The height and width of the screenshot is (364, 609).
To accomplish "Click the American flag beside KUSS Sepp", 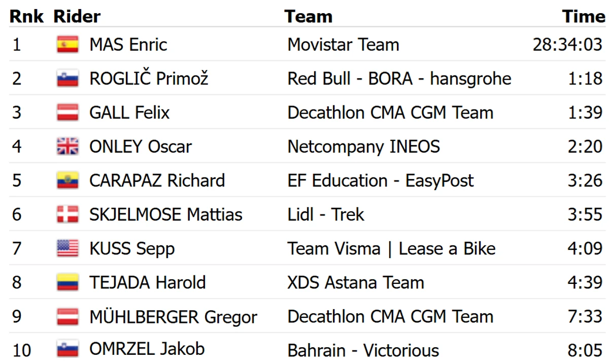I will 67,248.
